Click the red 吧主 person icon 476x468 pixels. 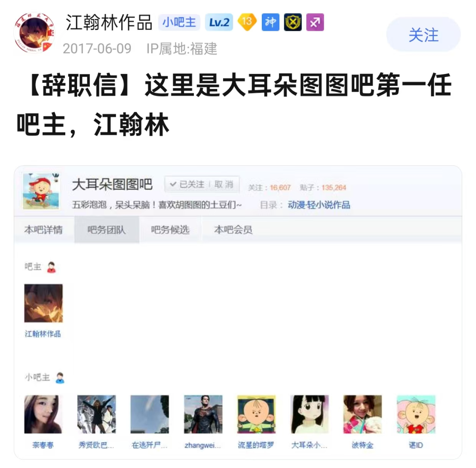(52, 267)
